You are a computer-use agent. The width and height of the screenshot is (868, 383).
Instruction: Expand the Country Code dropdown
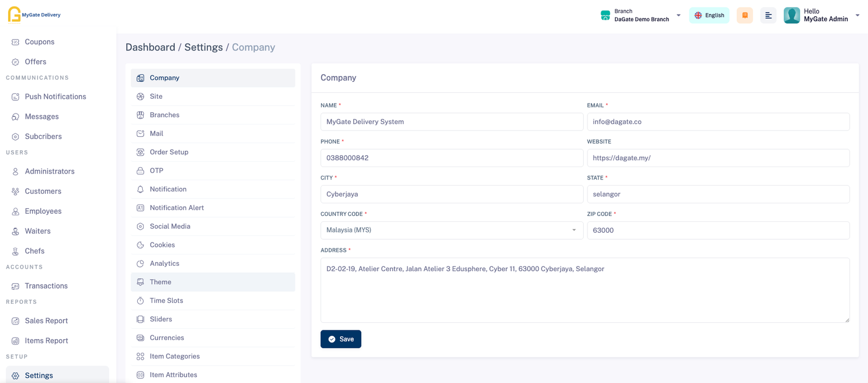click(x=451, y=230)
